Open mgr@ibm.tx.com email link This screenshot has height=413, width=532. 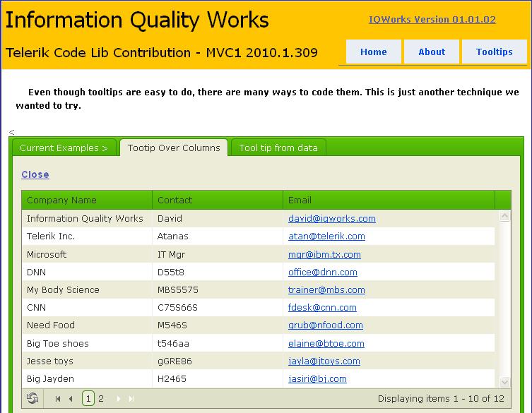[324, 254]
